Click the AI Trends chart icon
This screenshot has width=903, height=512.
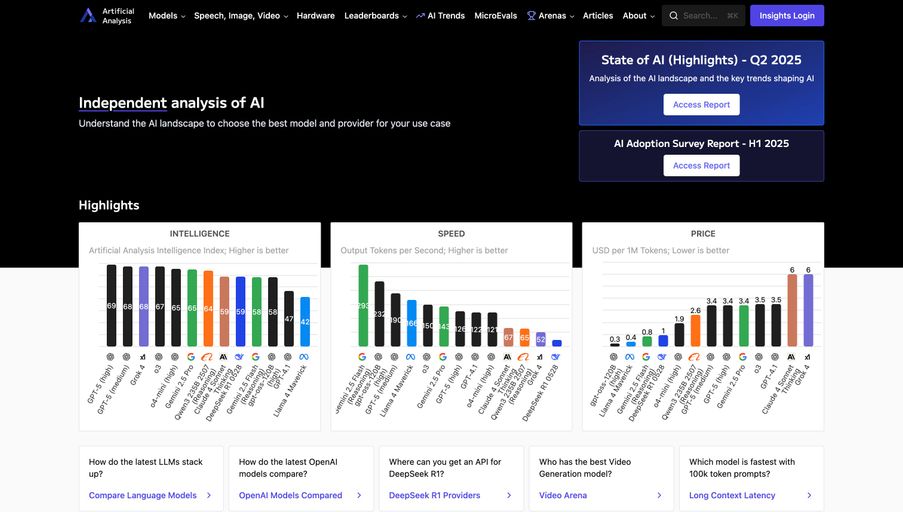click(420, 16)
